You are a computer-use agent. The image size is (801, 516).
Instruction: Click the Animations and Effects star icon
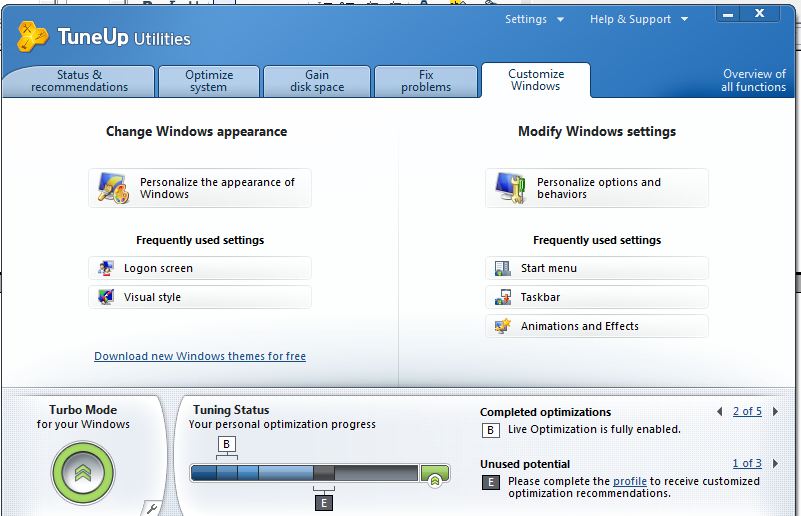point(504,326)
